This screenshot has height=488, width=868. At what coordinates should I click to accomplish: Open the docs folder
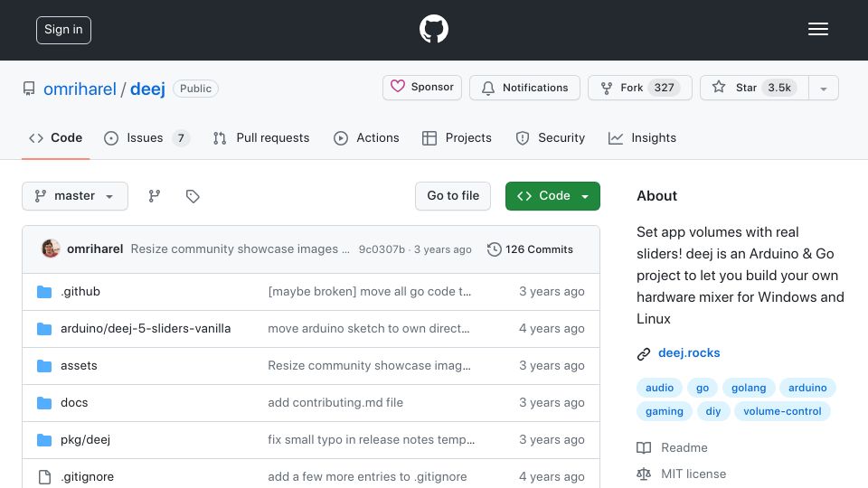tap(74, 403)
